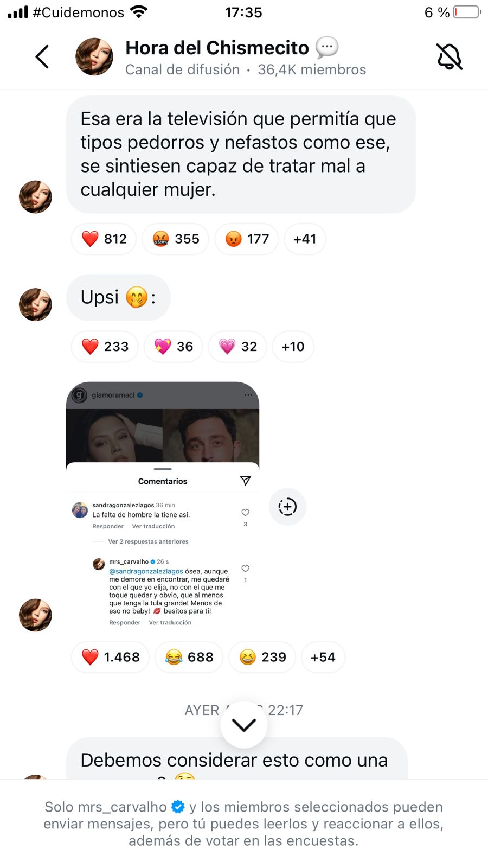
Task: Tap the heart reaction showing 1.468
Action: coord(110,657)
